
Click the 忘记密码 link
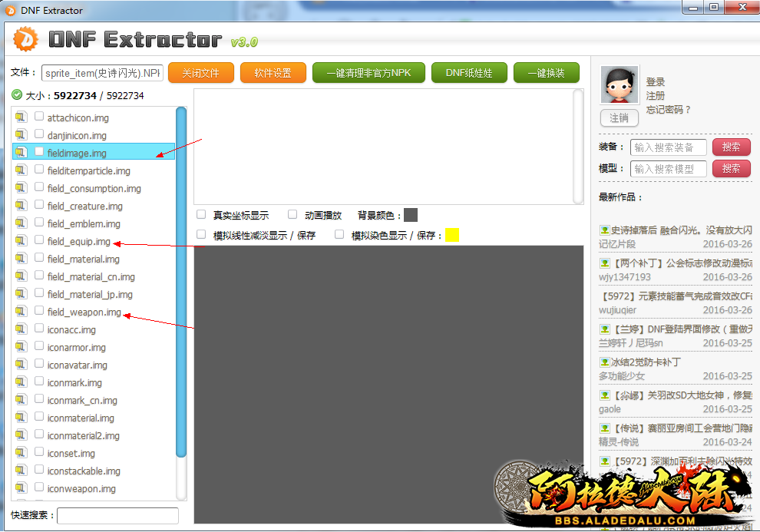[669, 110]
